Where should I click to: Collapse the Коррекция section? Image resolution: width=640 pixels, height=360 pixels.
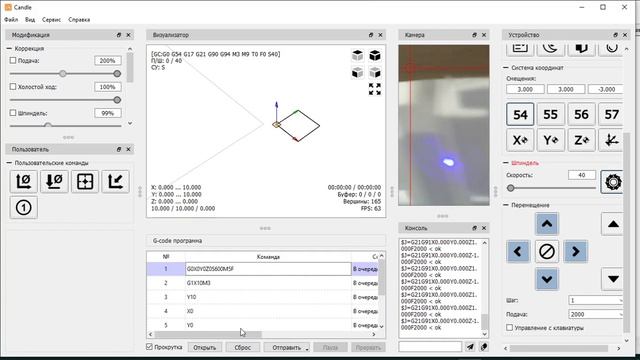(x=9, y=48)
